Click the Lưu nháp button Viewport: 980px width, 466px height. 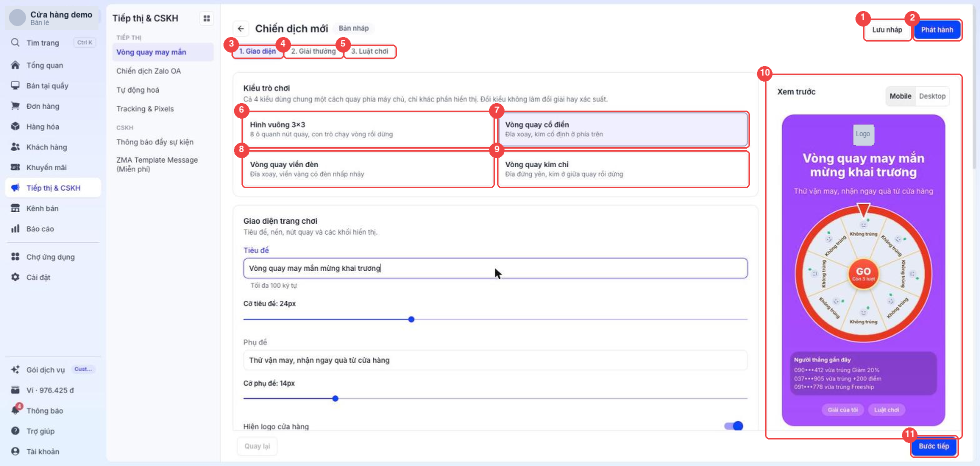(x=887, y=30)
